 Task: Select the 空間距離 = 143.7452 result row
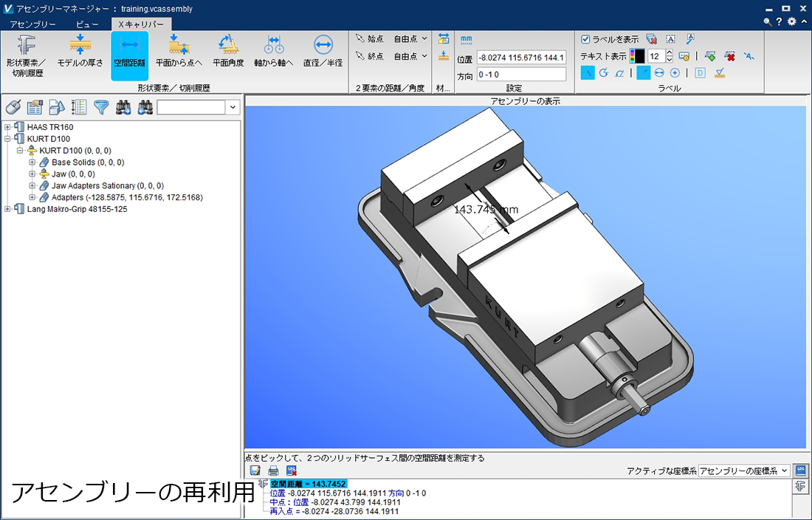(x=308, y=484)
